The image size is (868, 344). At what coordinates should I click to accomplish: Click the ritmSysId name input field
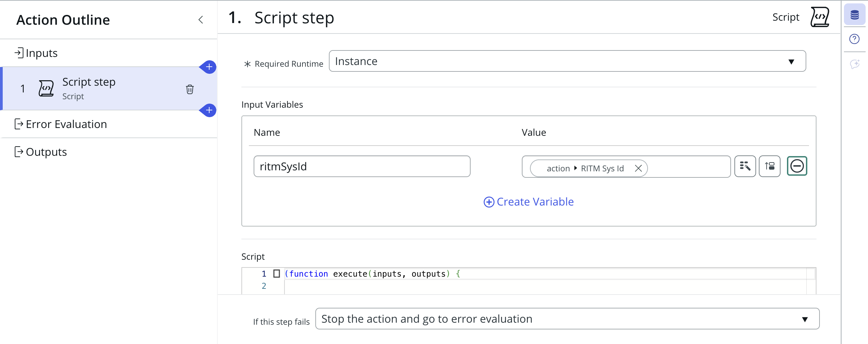[362, 166]
